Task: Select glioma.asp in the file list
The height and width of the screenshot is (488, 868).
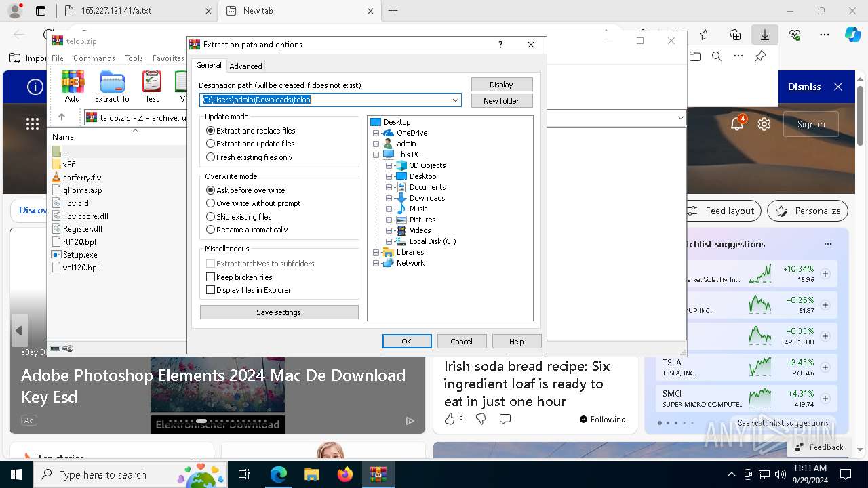Action: [77, 190]
